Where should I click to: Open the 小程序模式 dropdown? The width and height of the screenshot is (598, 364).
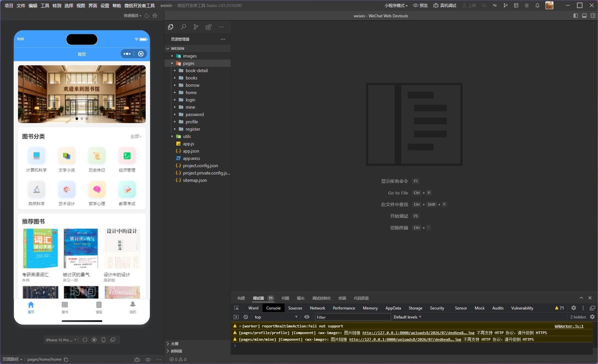click(x=396, y=5)
